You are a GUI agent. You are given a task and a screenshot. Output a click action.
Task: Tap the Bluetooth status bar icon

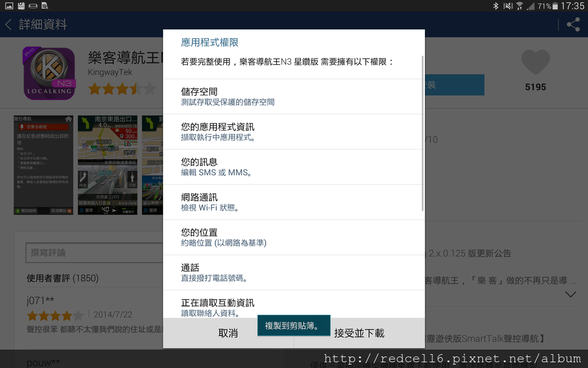click(496, 6)
